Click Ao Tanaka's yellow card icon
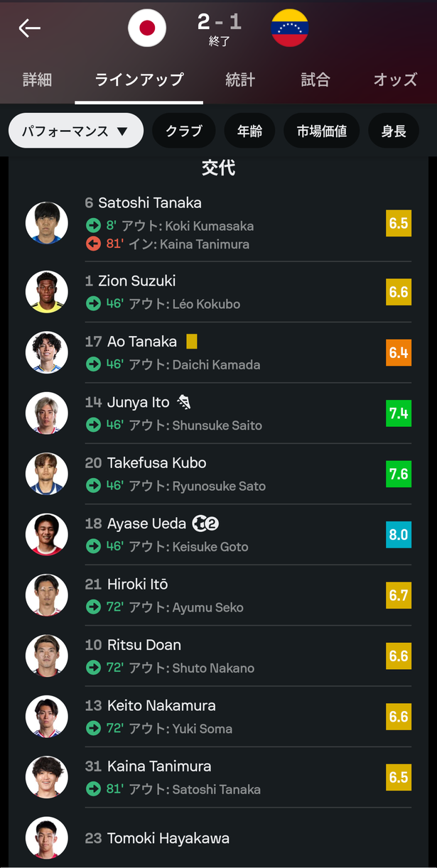 [x=191, y=342]
